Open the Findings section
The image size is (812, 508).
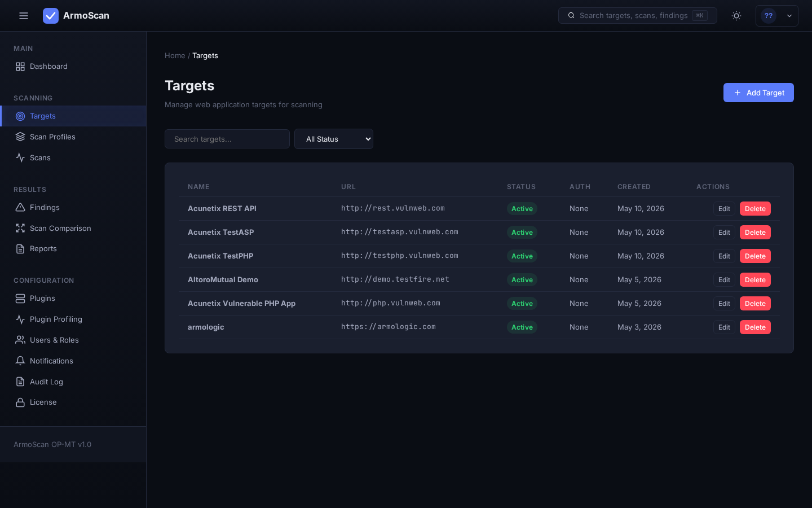coord(73,208)
